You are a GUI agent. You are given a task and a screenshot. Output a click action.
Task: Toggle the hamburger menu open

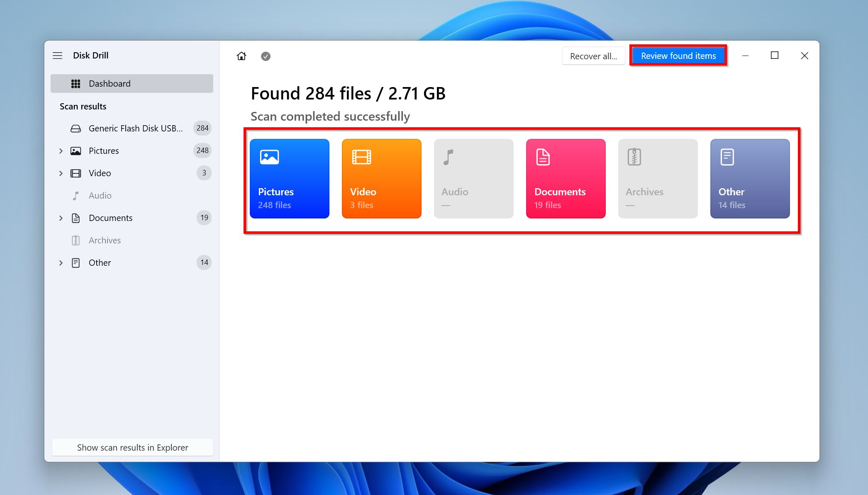57,55
